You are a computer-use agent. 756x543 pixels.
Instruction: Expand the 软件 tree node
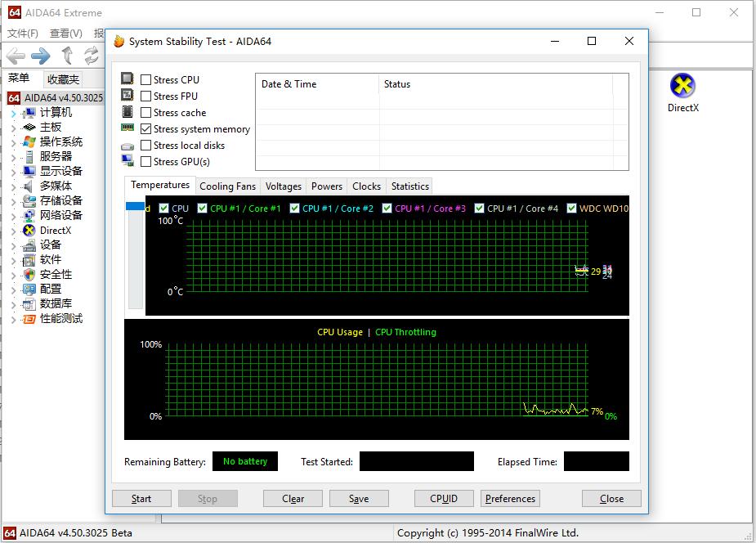pyautogui.click(x=14, y=261)
